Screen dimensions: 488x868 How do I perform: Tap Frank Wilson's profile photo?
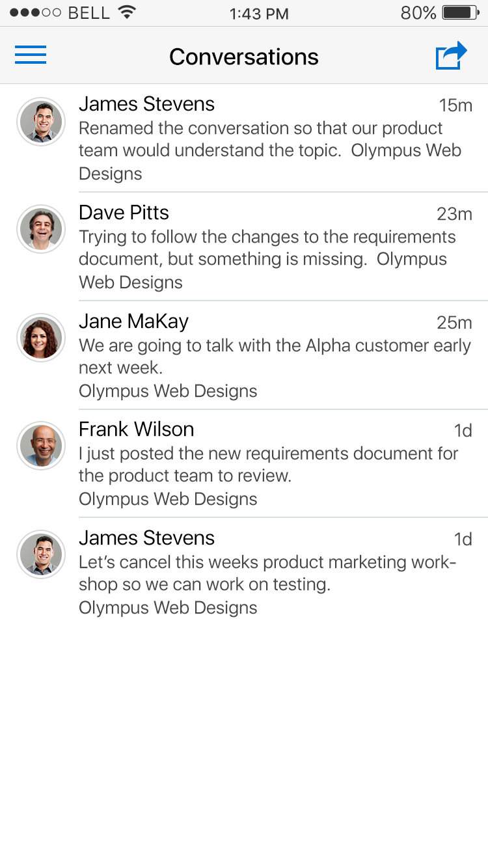[x=41, y=446]
